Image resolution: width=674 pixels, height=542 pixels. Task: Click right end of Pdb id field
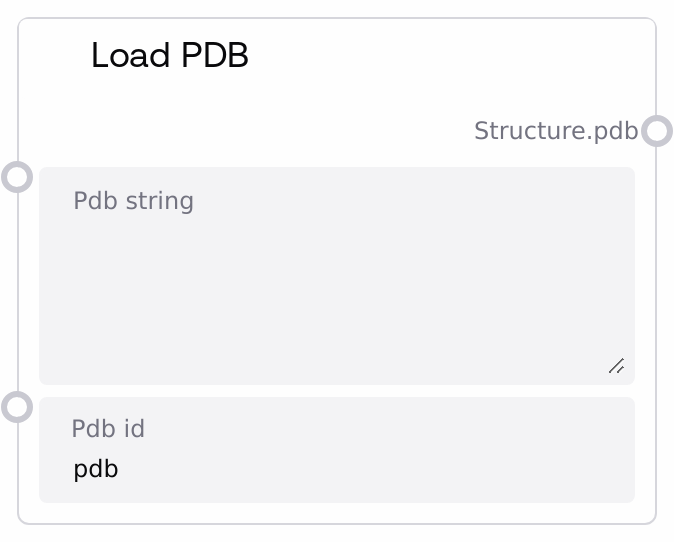(600, 468)
